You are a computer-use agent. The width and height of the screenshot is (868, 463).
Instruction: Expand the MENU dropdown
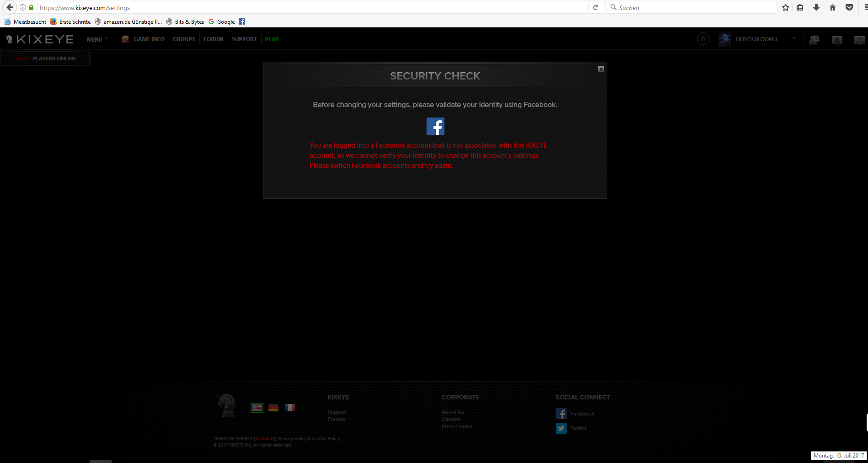[x=97, y=39]
